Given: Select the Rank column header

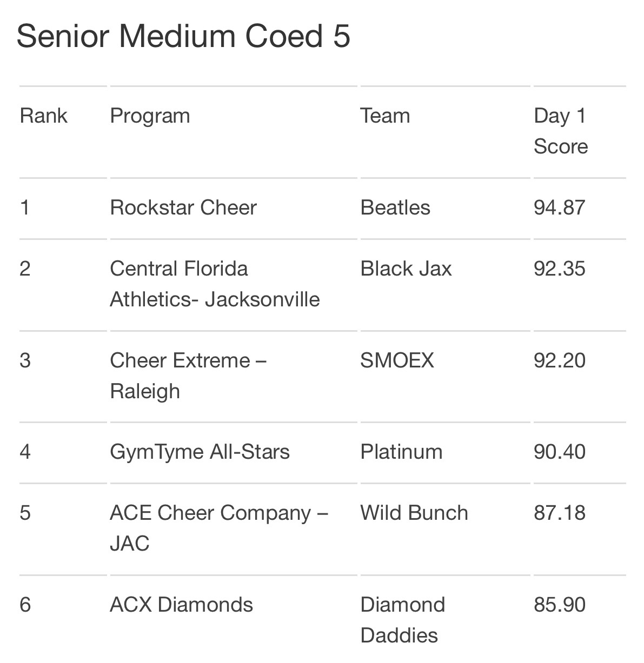Looking at the screenshot, I should pyautogui.click(x=44, y=116).
